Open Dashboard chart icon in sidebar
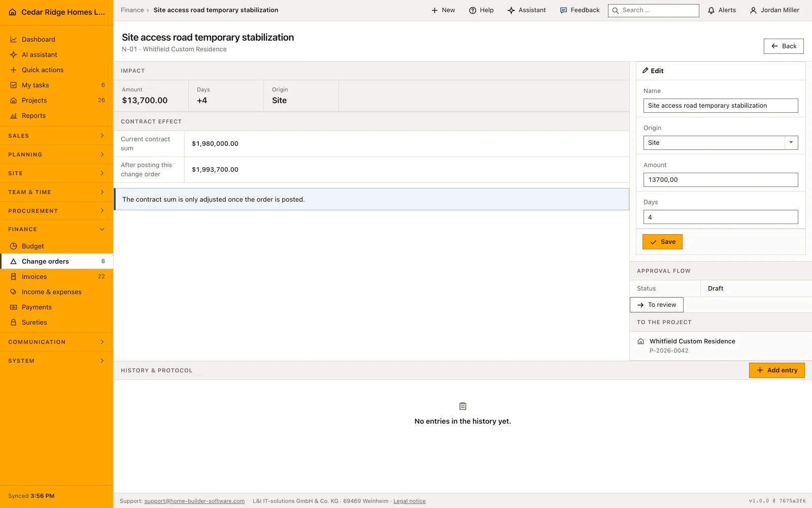The height and width of the screenshot is (508, 812). pyautogui.click(x=14, y=39)
